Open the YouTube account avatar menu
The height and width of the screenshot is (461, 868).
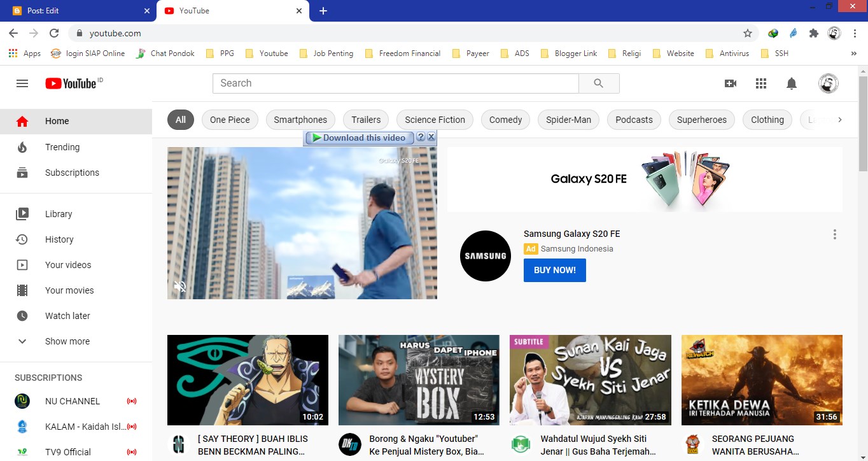coord(828,83)
